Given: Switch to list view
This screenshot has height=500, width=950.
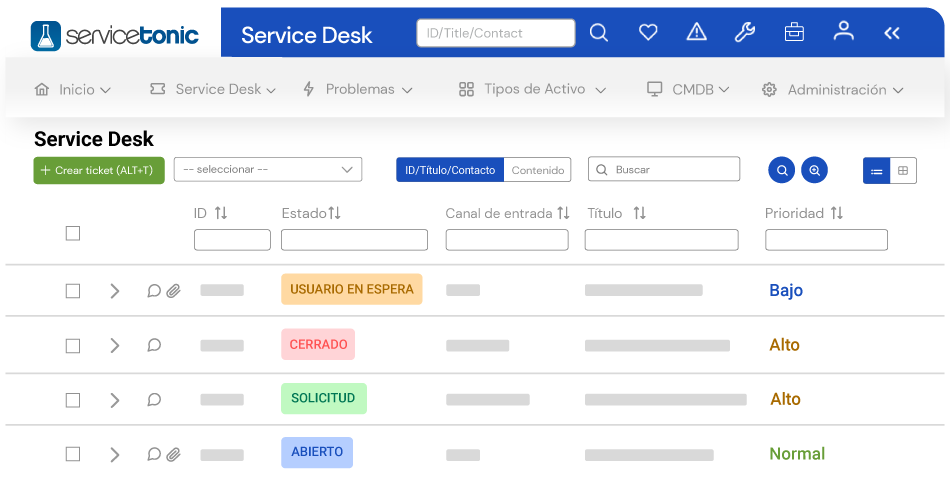Looking at the screenshot, I should [876, 171].
